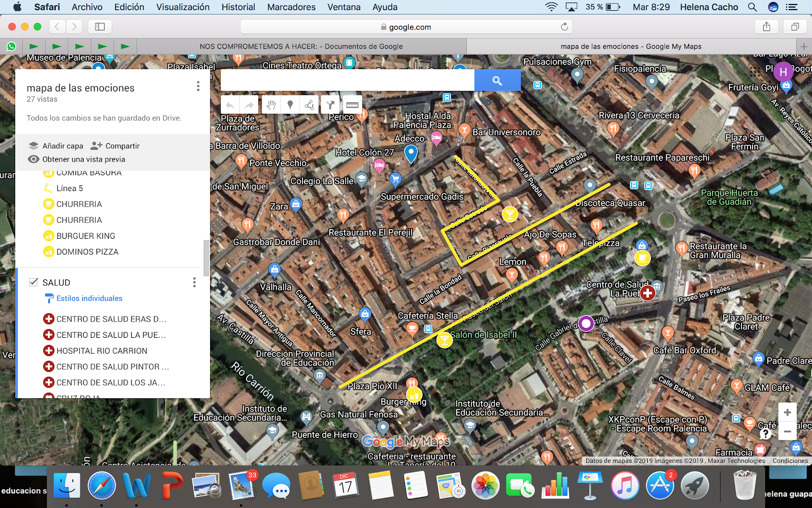Open Finder from the Dock
812x508 pixels.
coord(66,486)
